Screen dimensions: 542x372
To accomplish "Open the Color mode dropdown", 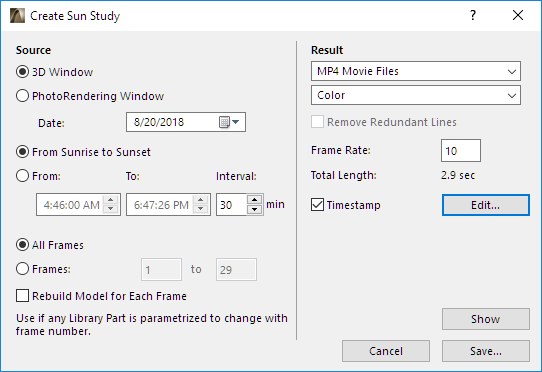I will (416, 95).
